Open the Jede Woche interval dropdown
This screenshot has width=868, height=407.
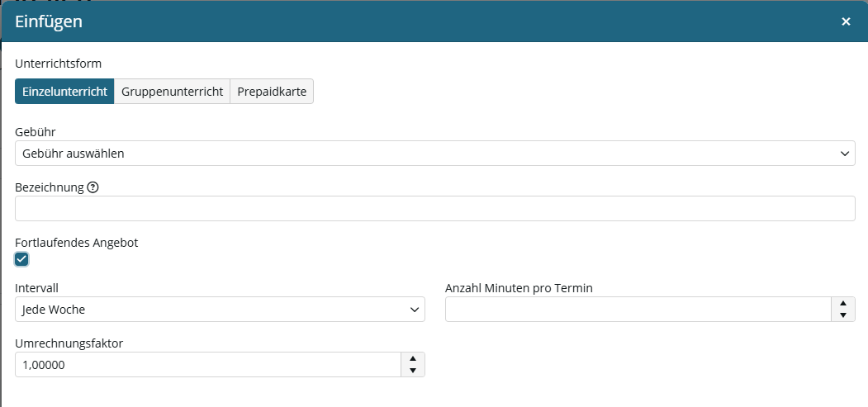click(220, 309)
